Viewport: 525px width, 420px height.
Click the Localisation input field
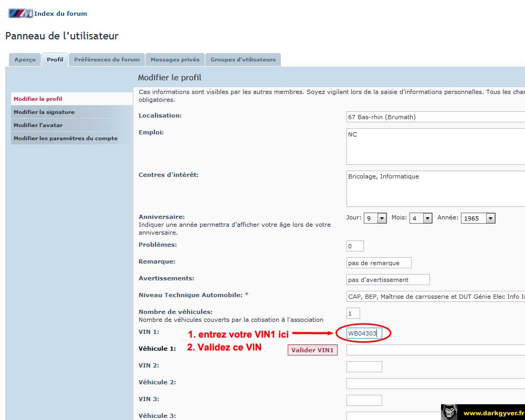(436, 117)
